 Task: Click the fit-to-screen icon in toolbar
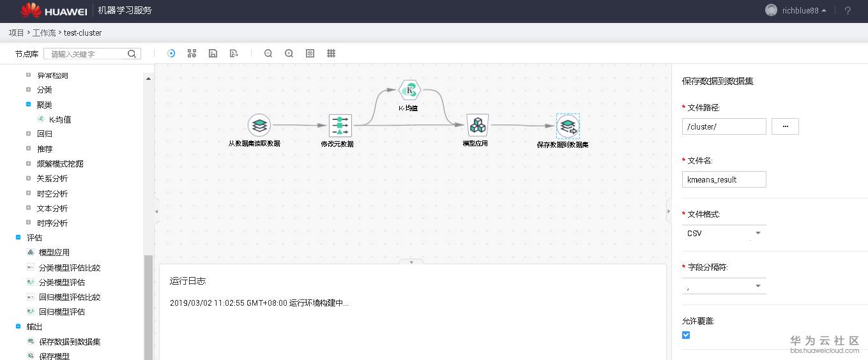[x=310, y=54]
